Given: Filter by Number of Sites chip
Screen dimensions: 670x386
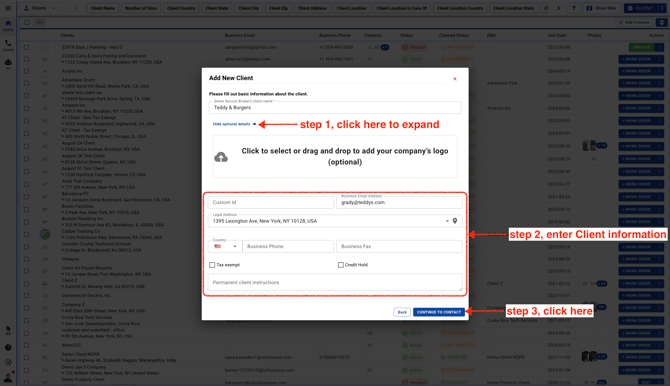Looking at the screenshot, I should click(x=141, y=8).
